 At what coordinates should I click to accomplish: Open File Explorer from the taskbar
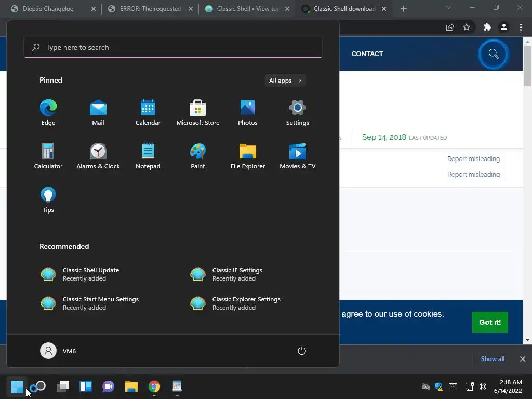click(131, 387)
